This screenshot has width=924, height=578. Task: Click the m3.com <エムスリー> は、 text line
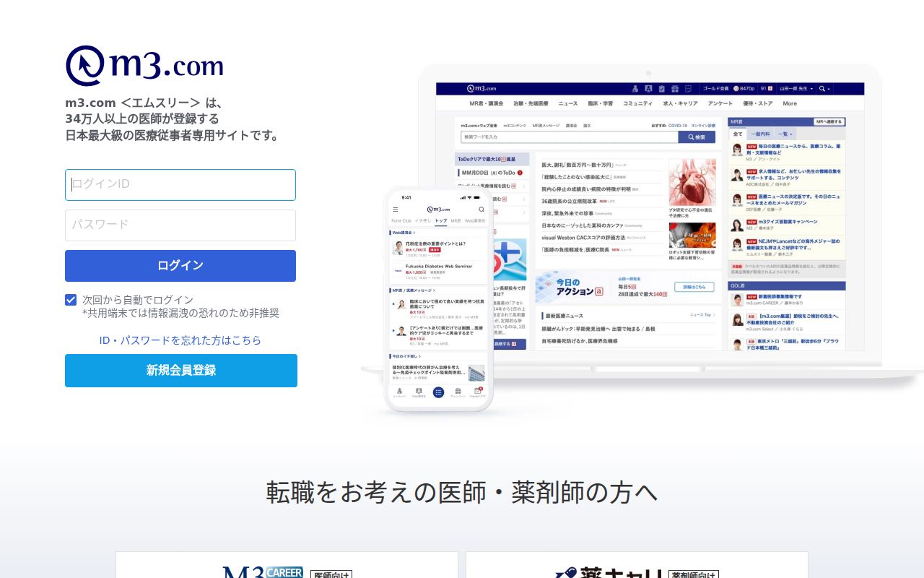pos(144,103)
